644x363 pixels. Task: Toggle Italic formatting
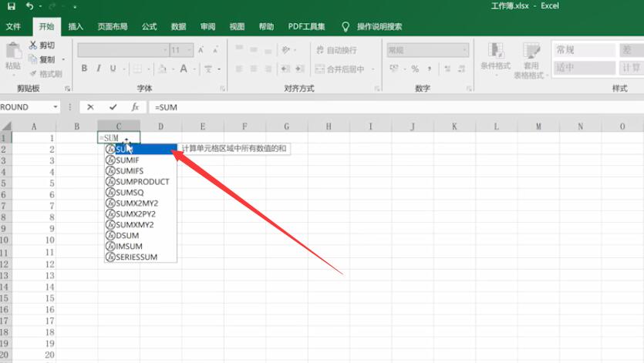99,69
